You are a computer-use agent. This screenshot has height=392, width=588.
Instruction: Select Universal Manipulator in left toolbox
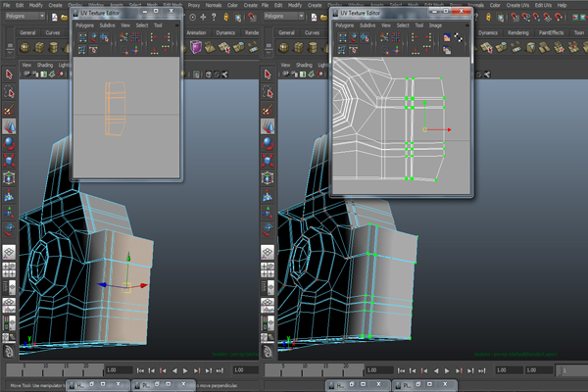(9, 177)
